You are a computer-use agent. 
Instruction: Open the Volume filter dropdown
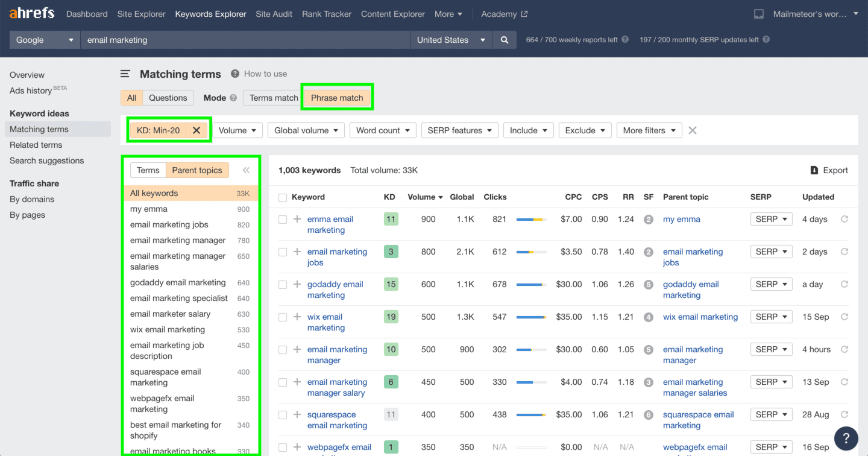click(x=237, y=130)
